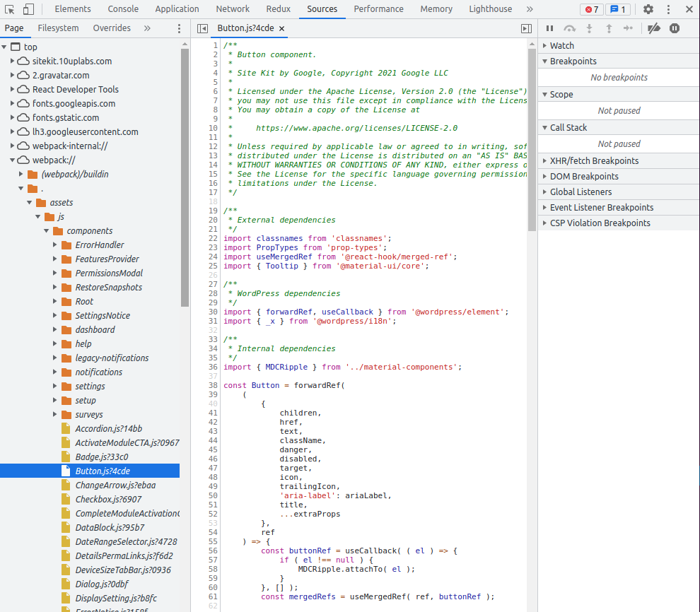Open DevTools settings gear
This screenshot has width=700, height=612.
pyautogui.click(x=648, y=9)
